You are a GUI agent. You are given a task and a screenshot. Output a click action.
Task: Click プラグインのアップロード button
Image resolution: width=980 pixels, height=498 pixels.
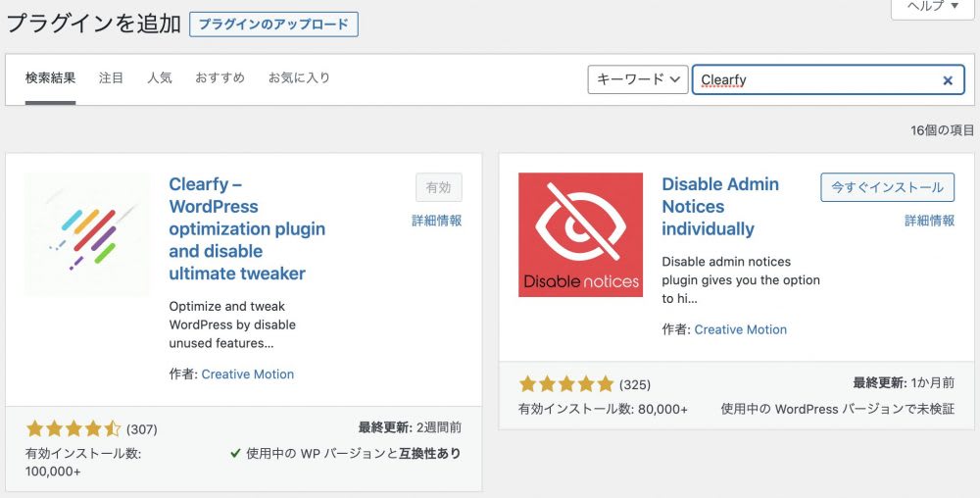(273, 25)
